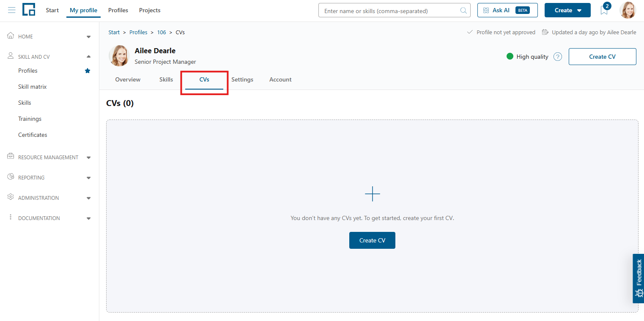This screenshot has width=644, height=321.
Task: Click the Start breadcrumb link
Action: pos(114,32)
